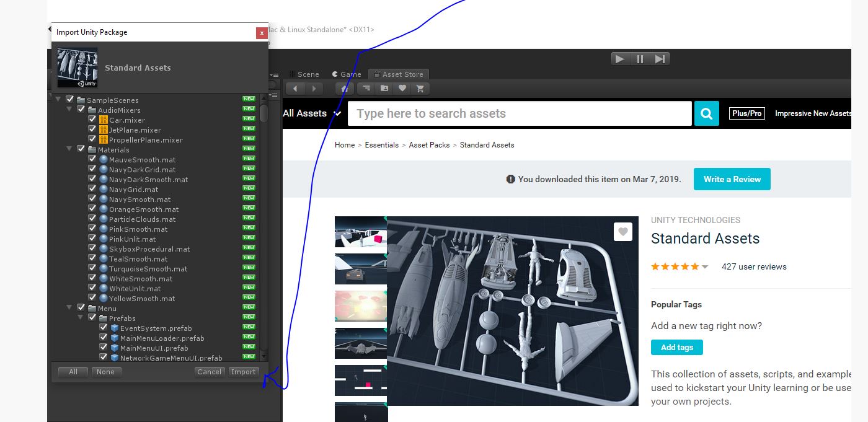
Task: Select the TurquoiseSmooth.mat row text
Action: click(x=148, y=269)
